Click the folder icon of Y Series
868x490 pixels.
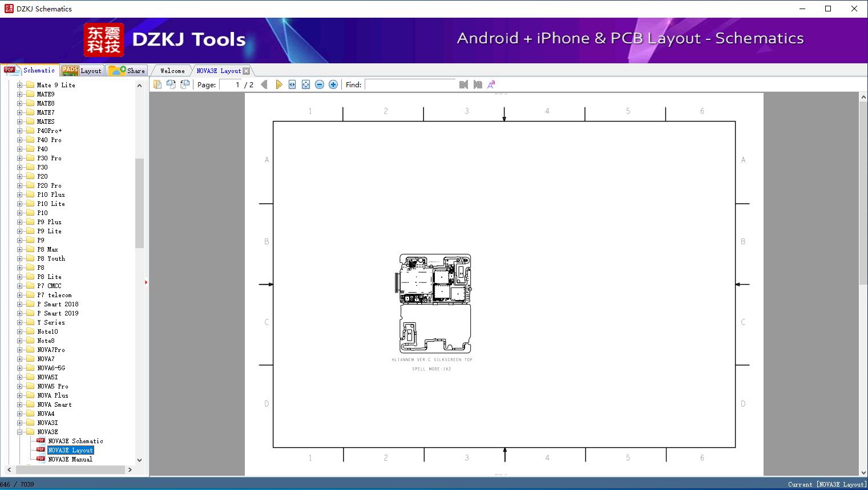[x=30, y=322]
